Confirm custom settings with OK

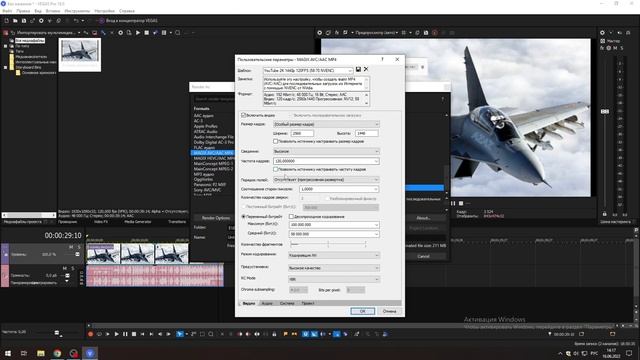tap(362, 311)
